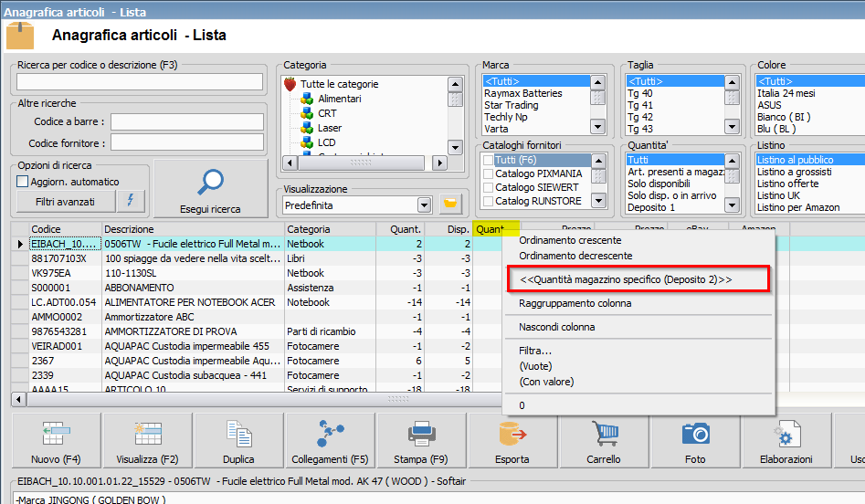Click row selector arrow for EIBACH row
This screenshot has width=865, height=504.
[x=20, y=244]
